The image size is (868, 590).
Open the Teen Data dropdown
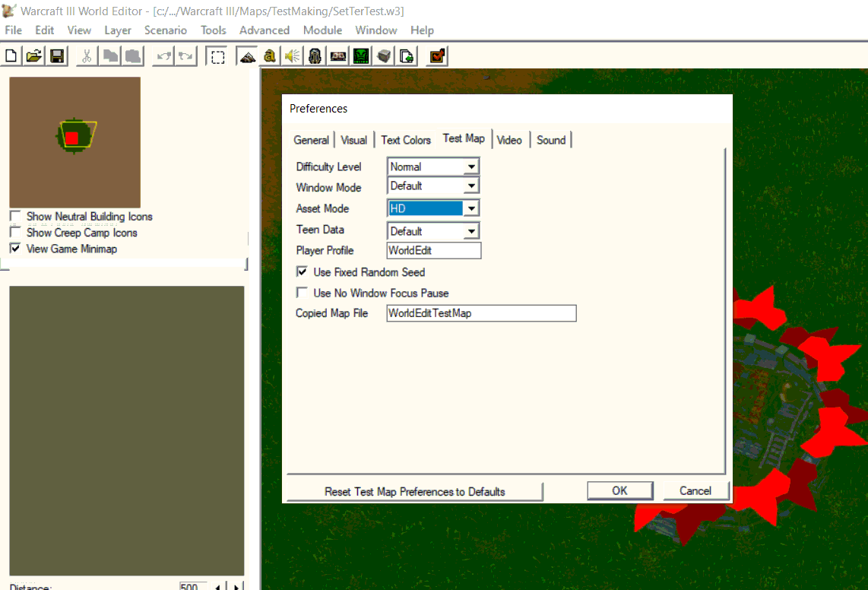tap(471, 231)
